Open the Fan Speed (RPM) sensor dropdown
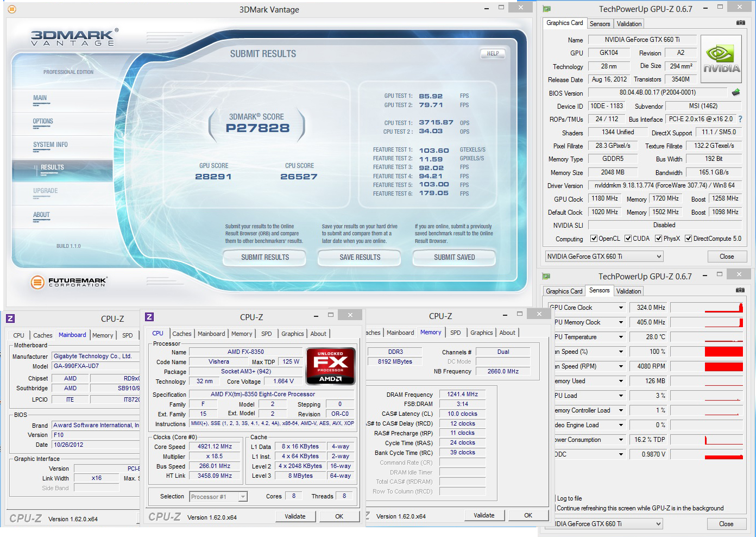Viewport: 756px width, 537px height. [621, 366]
